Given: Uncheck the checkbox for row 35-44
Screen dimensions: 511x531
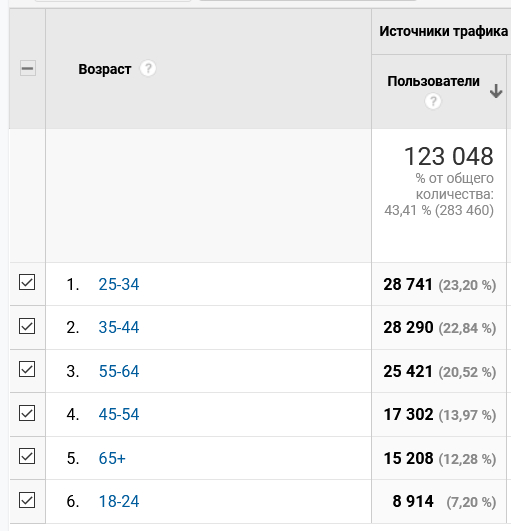Looking at the screenshot, I should click(x=27, y=326).
